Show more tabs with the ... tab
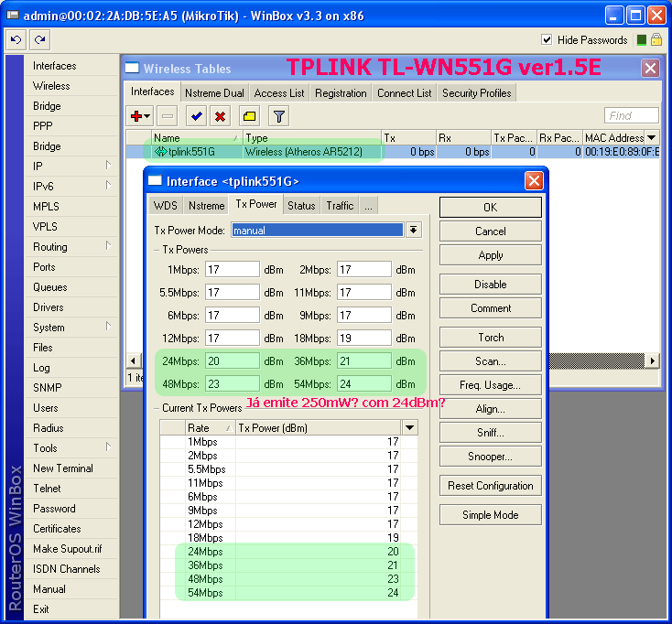The height and width of the screenshot is (624, 672). (x=369, y=206)
